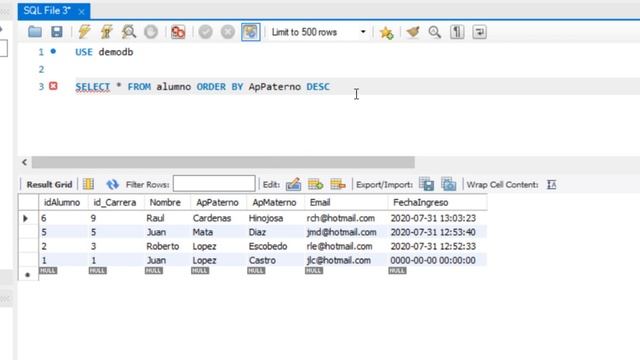Toggle invisible characters pilcrow icon
This screenshot has width=640, height=360.
coord(457,32)
